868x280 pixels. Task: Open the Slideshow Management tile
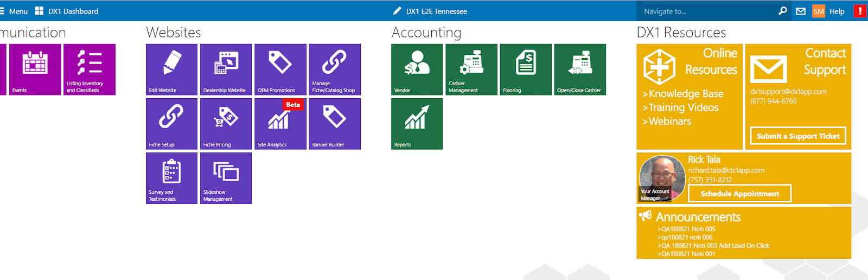226,178
